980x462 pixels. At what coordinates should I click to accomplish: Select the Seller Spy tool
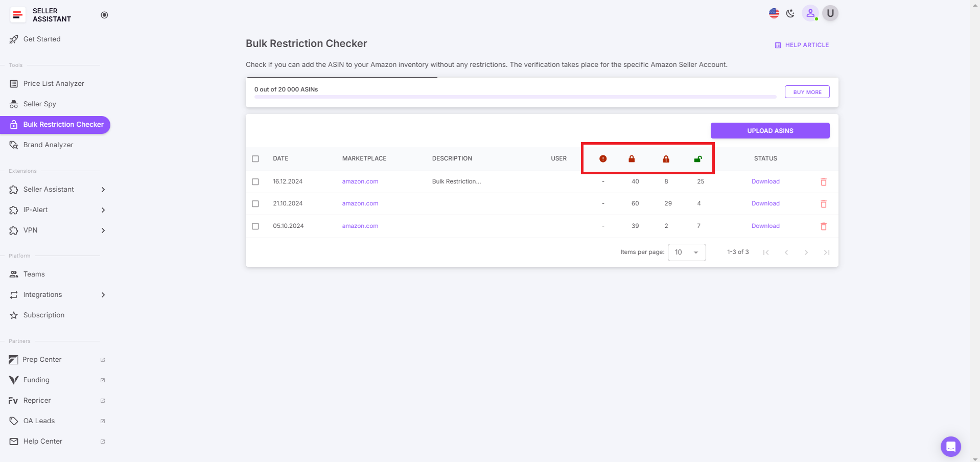coord(39,104)
